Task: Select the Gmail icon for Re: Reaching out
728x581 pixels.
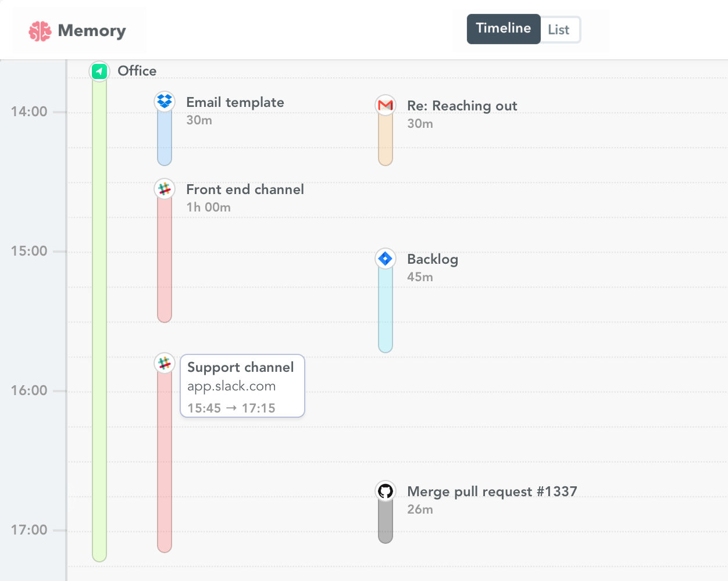Action: point(385,105)
